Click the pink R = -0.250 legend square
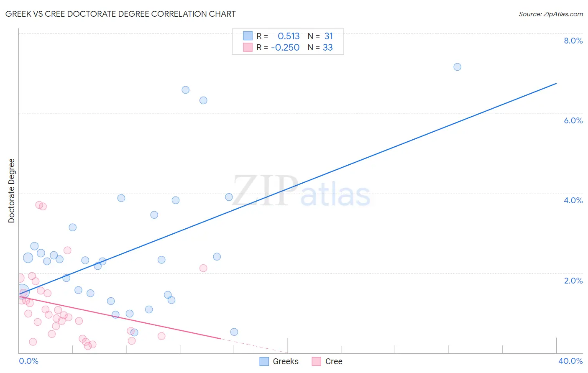Screen dimensions: 588x373 point(248,47)
